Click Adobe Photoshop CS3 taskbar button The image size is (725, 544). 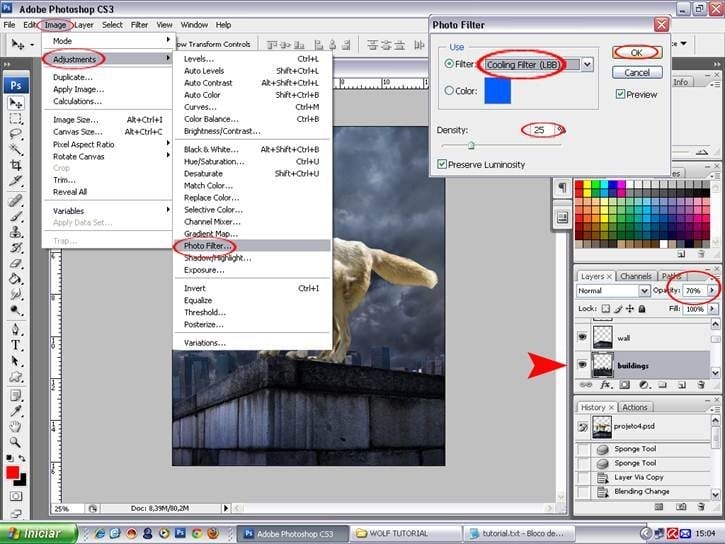click(293, 534)
